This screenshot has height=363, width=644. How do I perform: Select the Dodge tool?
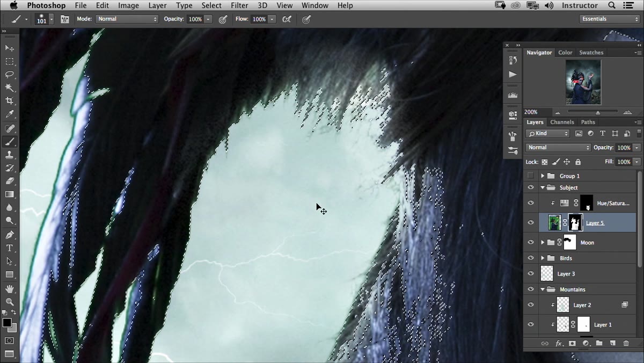pyautogui.click(x=10, y=220)
